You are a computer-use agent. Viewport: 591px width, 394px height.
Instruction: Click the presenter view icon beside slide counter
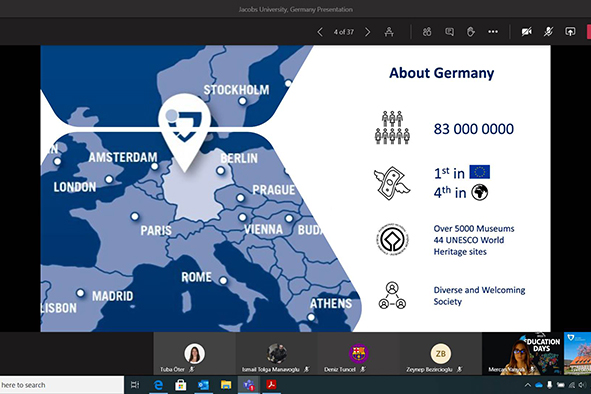389,32
